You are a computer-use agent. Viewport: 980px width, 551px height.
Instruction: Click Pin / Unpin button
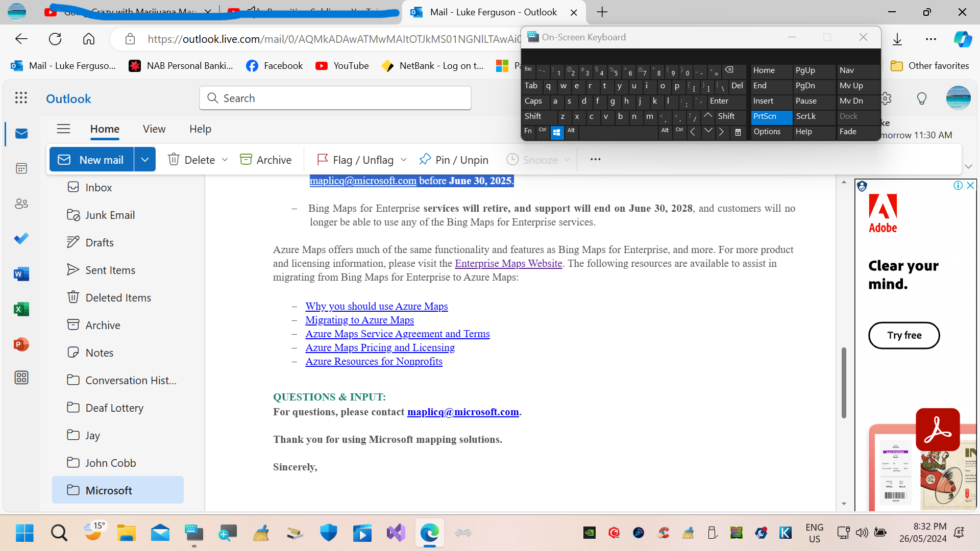(x=453, y=160)
